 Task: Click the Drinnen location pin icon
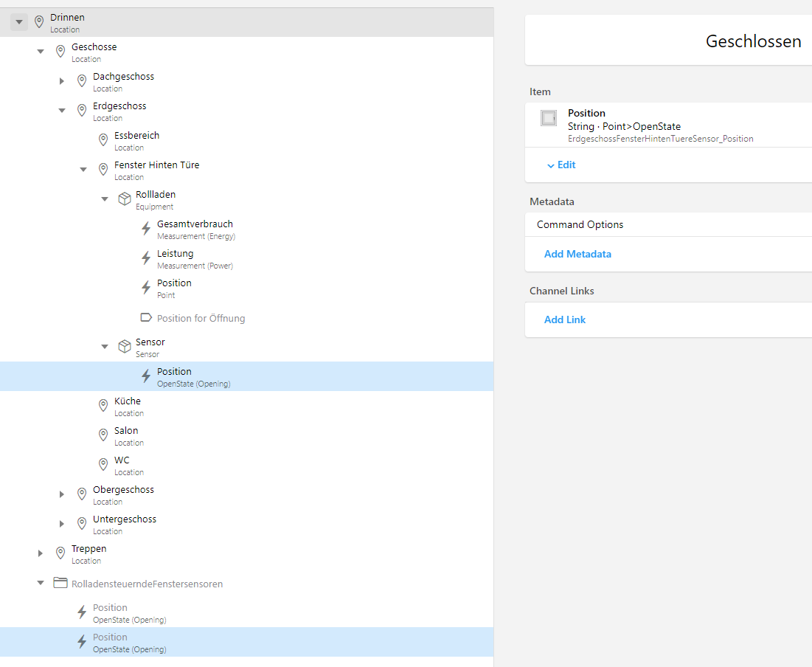pyautogui.click(x=39, y=22)
